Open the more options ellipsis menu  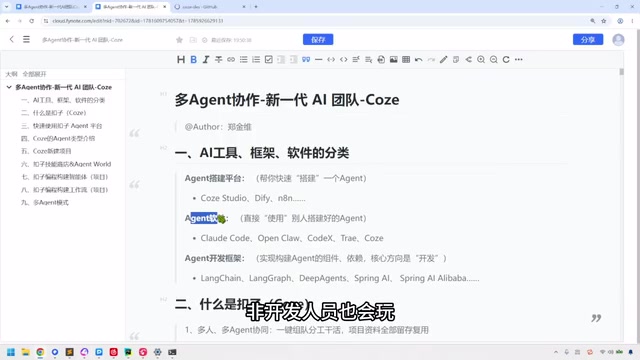pyautogui.click(x=519, y=60)
